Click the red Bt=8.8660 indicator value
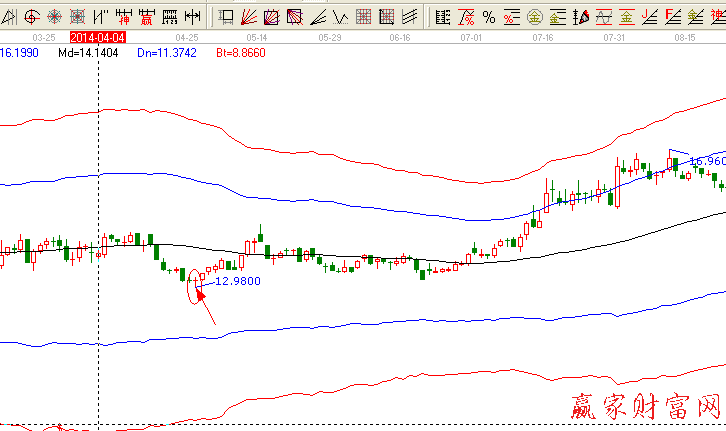This screenshot has width=726, height=431. [x=241, y=52]
